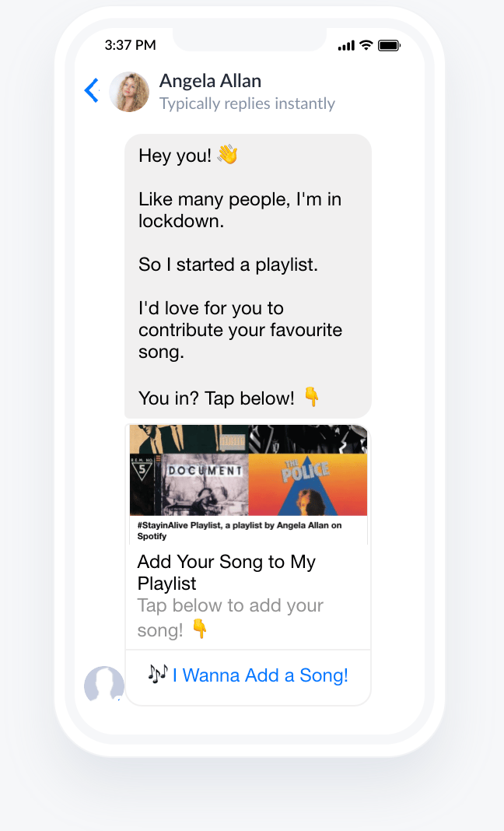Tap the music notes icon
The width and height of the screenshot is (504, 831).
(158, 674)
